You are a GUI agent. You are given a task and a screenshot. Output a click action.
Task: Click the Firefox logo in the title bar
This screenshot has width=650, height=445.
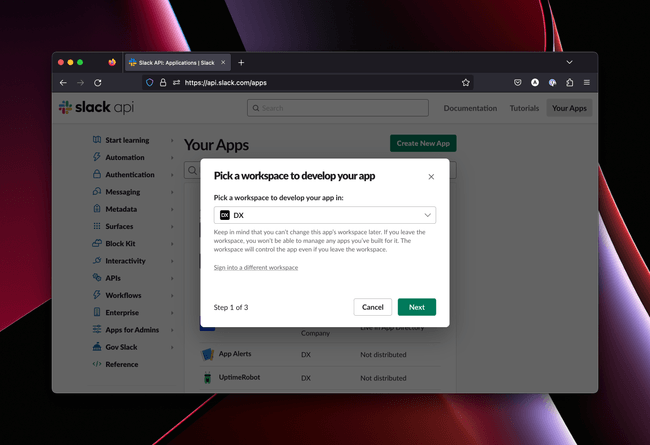pos(112,62)
